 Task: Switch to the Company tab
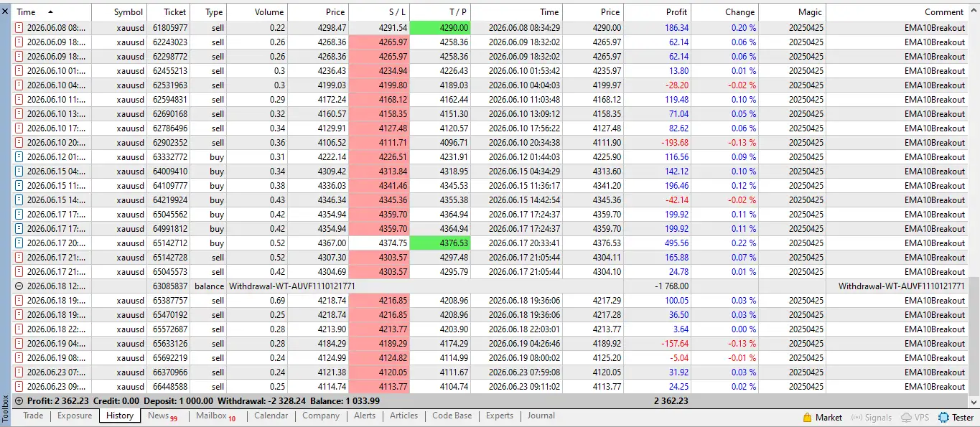[x=321, y=416]
